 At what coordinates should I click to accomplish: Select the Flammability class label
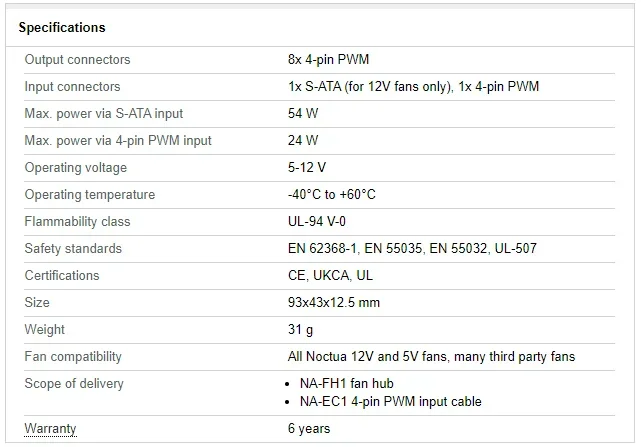coord(77,222)
